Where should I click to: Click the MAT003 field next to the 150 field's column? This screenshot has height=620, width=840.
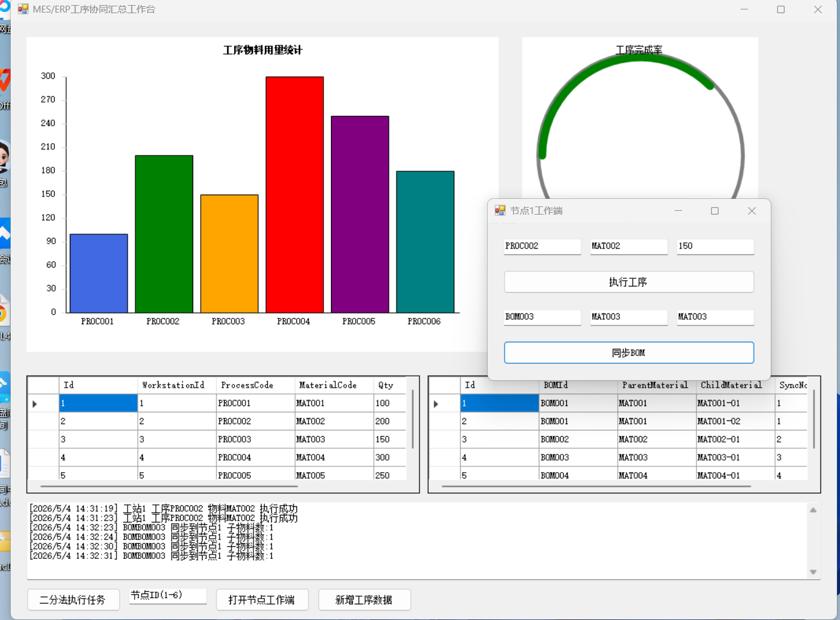point(715,317)
